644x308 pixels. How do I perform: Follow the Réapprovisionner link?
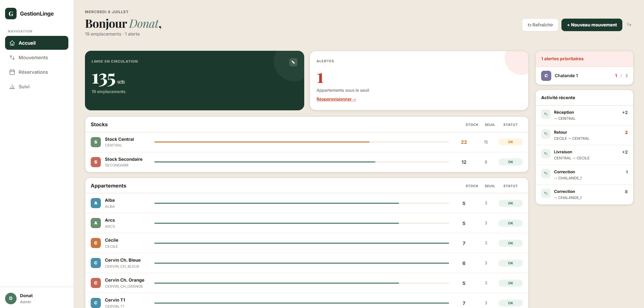[336, 99]
